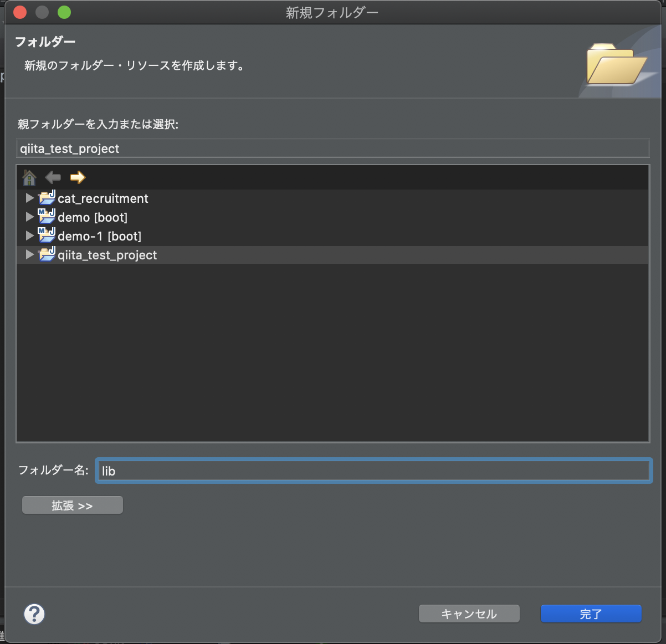Click the Maven project icon beside demo-1 [boot]

point(47,235)
